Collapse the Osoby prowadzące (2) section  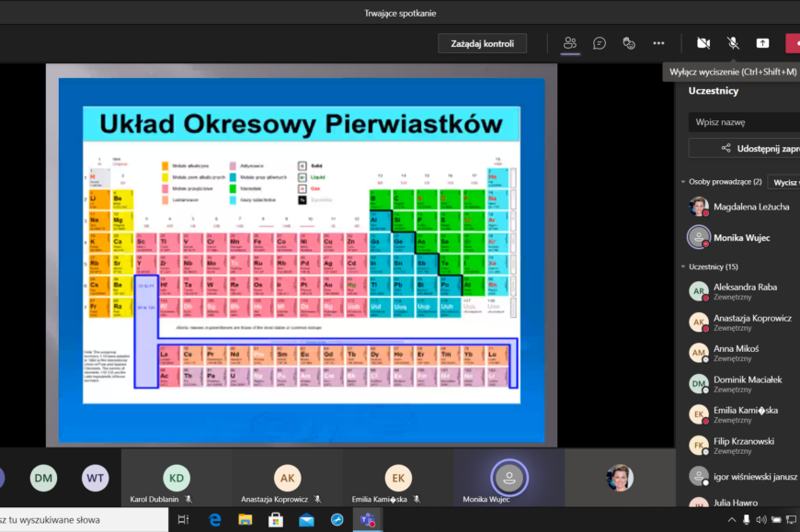(x=683, y=182)
